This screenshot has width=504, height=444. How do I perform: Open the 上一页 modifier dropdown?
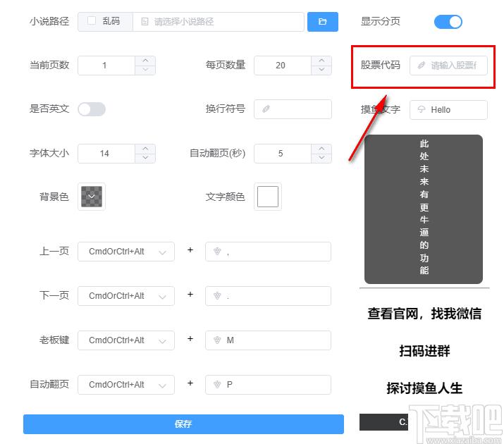(x=126, y=252)
